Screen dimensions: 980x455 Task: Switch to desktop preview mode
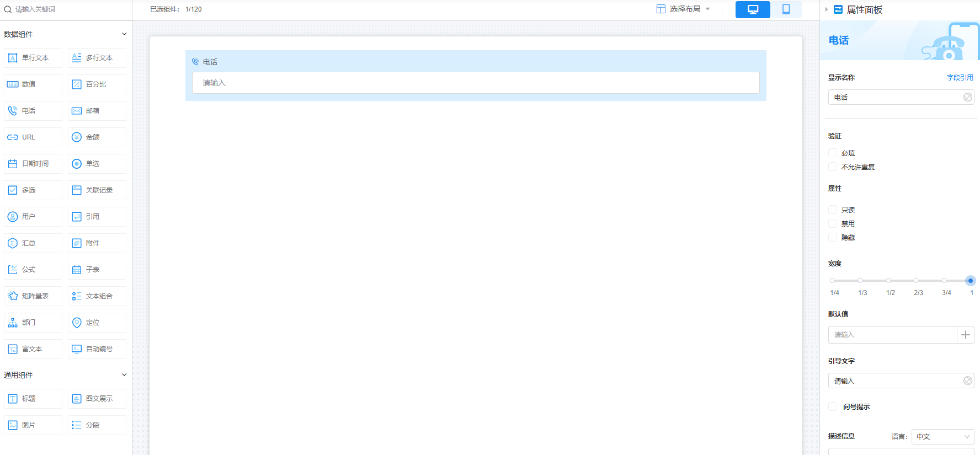[x=753, y=9]
